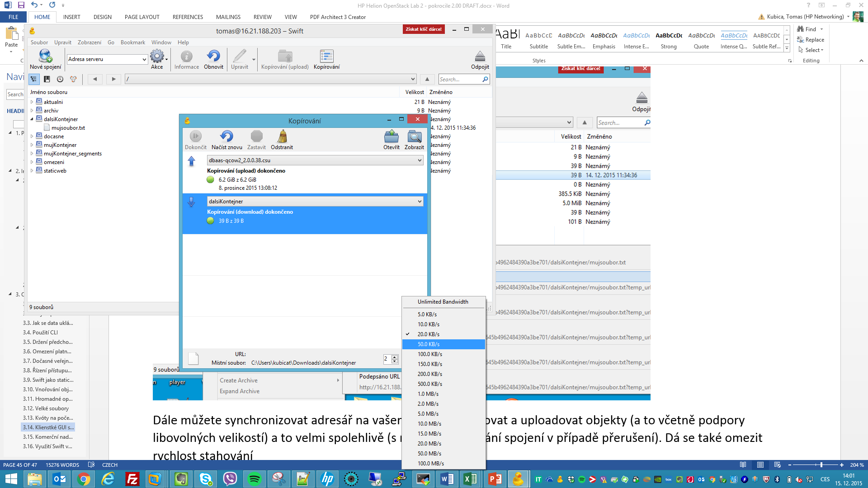The image size is (868, 488).
Task: Open dbaas-qcow2_2.0.0.38.csu transfer dropdown
Action: tap(420, 160)
